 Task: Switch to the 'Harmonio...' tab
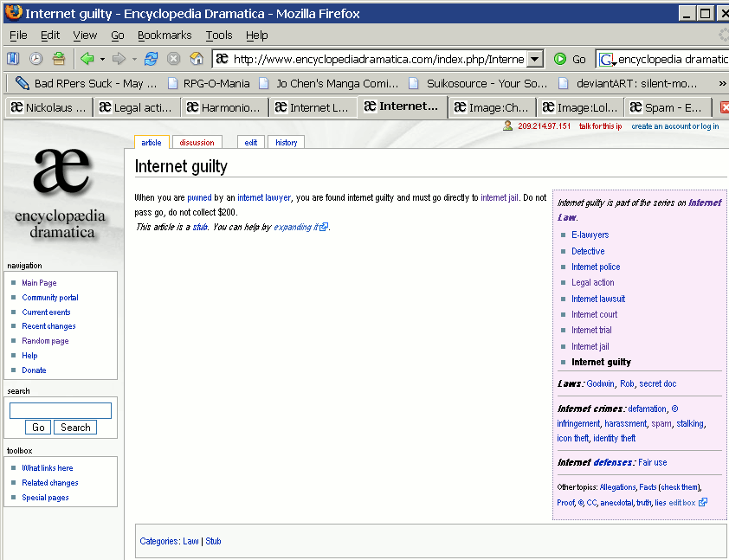pyautogui.click(x=223, y=108)
